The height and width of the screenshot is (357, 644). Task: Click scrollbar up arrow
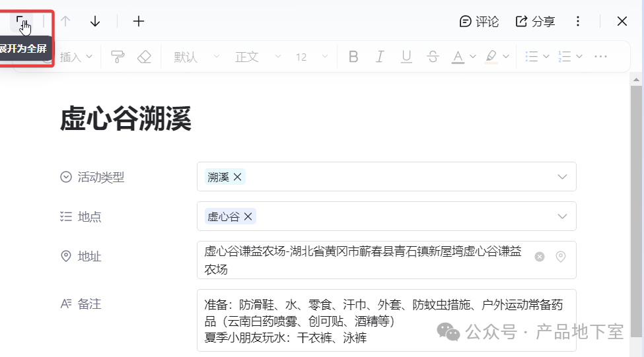point(636,80)
